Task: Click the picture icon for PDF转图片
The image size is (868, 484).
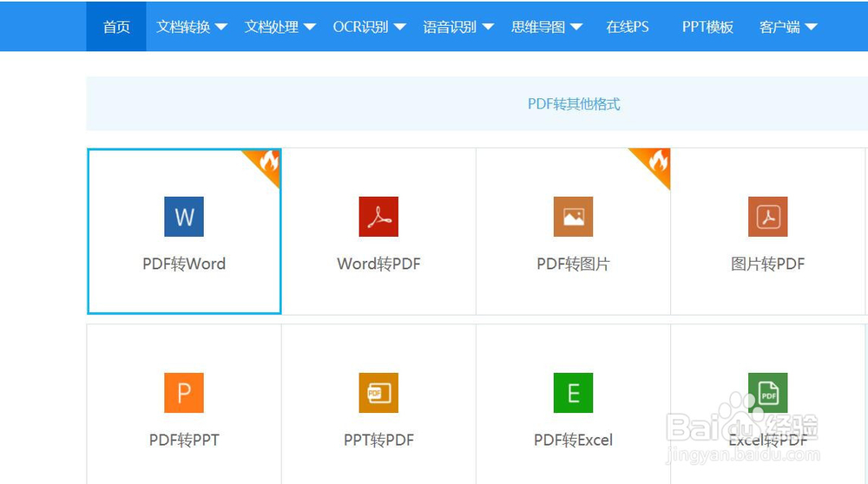Action: [x=573, y=216]
